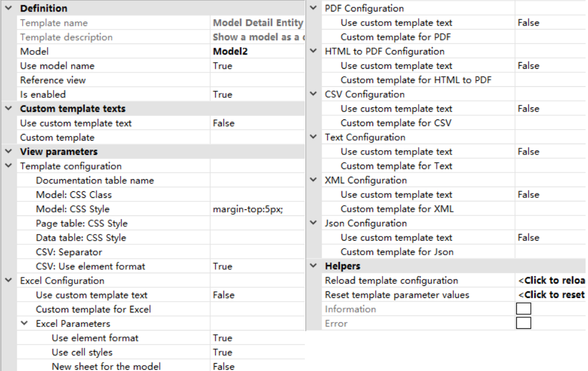Collapse the Custom template texts section

(x=8, y=109)
